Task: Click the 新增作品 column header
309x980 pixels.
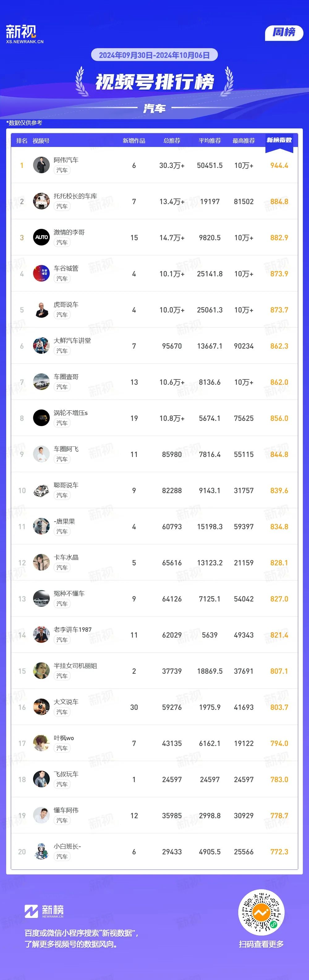Action: [134, 141]
